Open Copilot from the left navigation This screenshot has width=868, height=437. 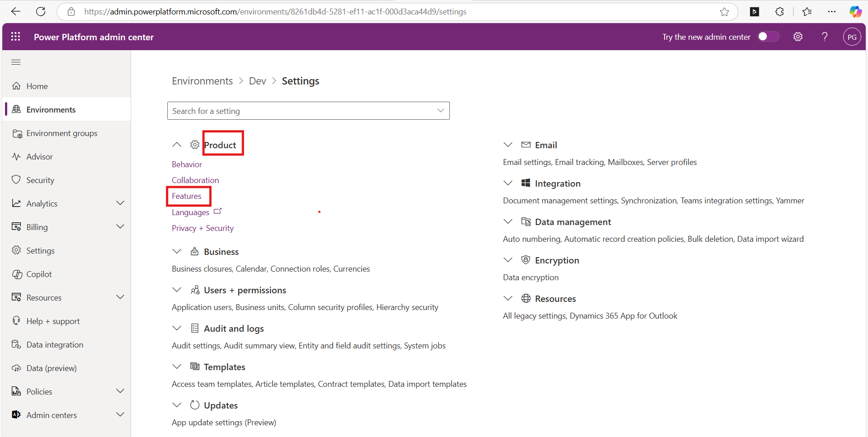(39, 274)
